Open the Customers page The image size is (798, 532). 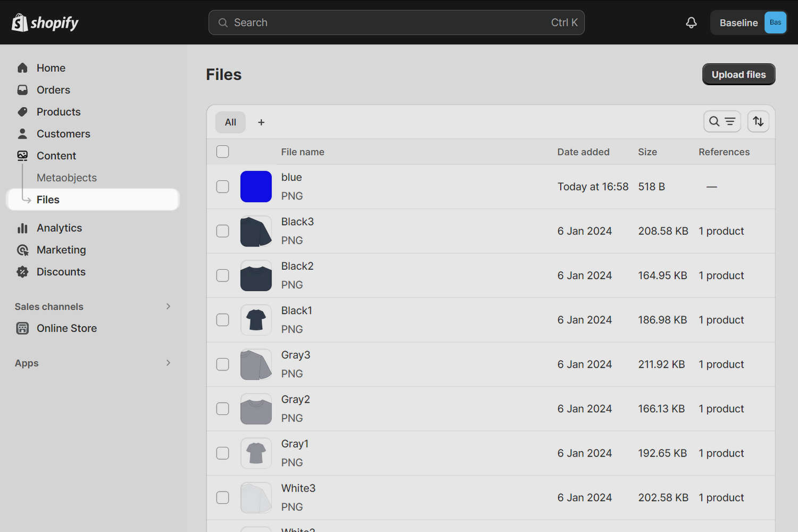[x=63, y=134]
